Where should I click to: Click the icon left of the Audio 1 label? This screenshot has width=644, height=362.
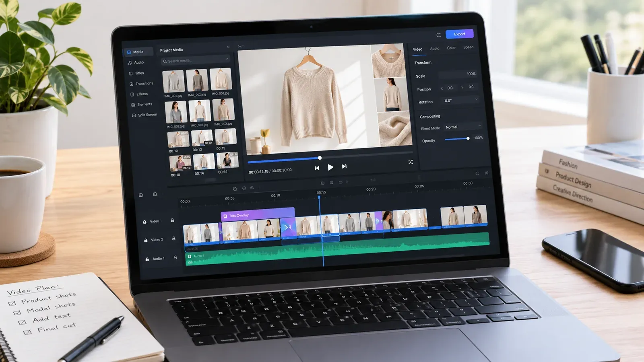147,259
